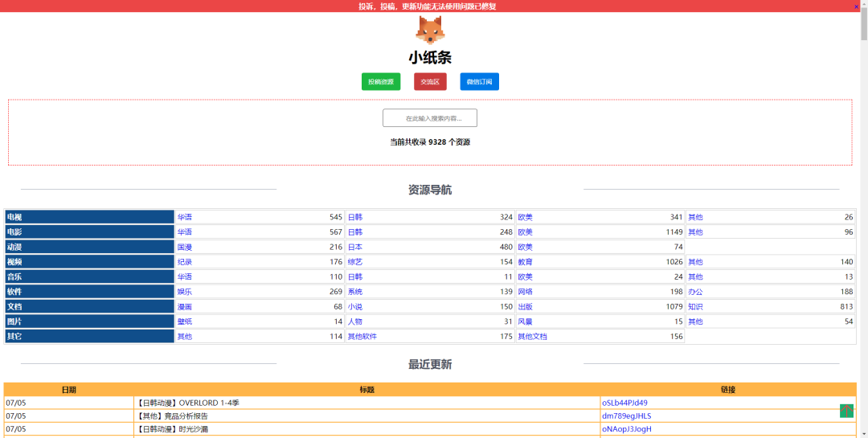Focus the search input box
The width and height of the screenshot is (868, 438).
pos(430,118)
